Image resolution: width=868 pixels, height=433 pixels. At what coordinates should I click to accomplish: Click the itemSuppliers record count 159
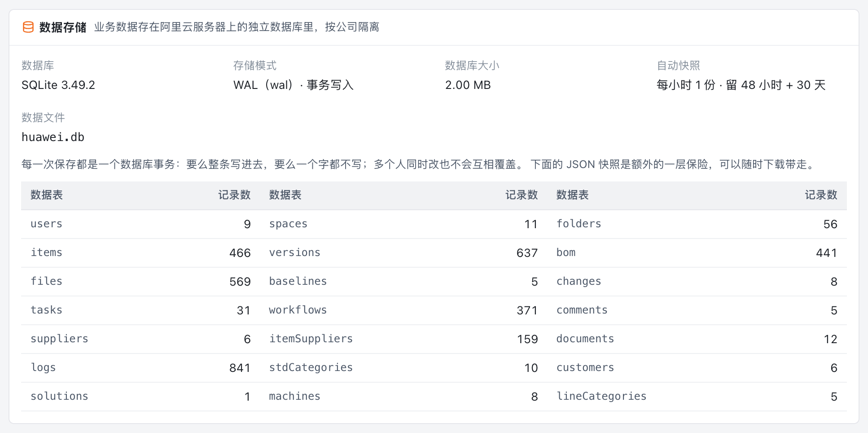(527, 339)
